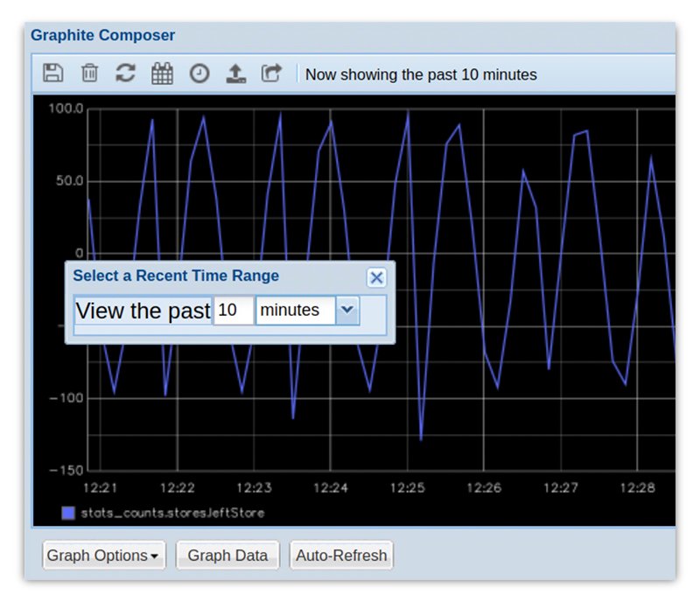
Task: Close the Select a Recent Time Range dialog
Action: (x=376, y=277)
